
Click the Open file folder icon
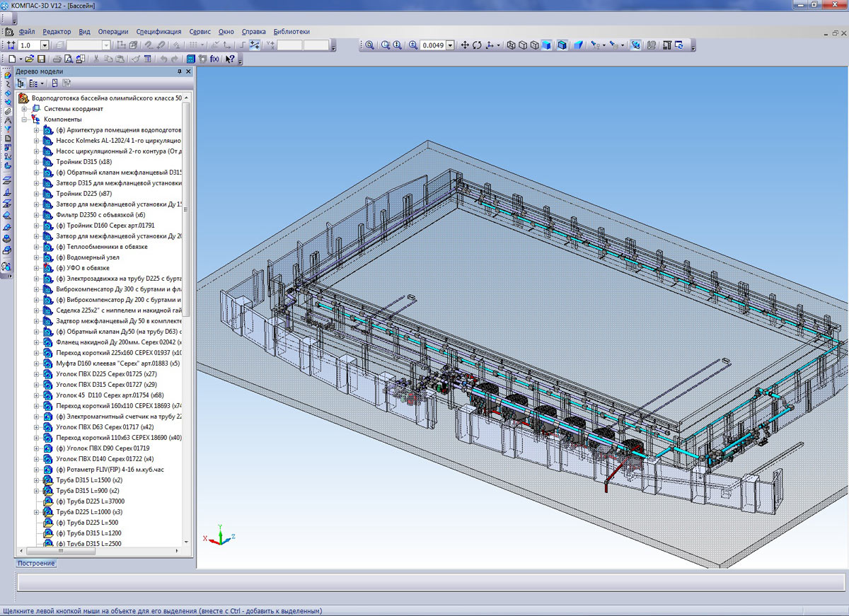(x=30, y=59)
